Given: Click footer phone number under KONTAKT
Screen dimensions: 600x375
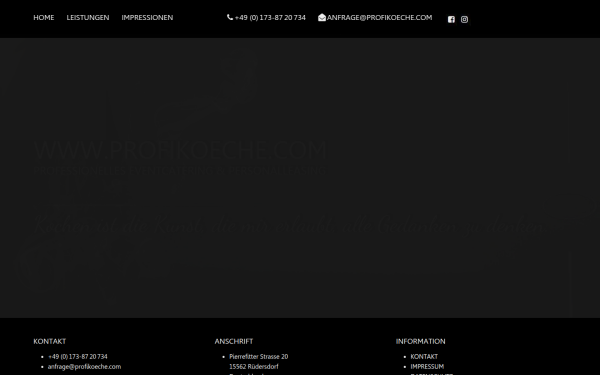Looking at the screenshot, I should (78, 357).
